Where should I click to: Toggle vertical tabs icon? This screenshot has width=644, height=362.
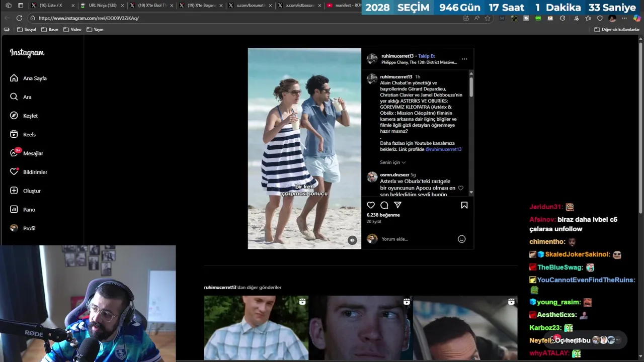click(x=20, y=6)
